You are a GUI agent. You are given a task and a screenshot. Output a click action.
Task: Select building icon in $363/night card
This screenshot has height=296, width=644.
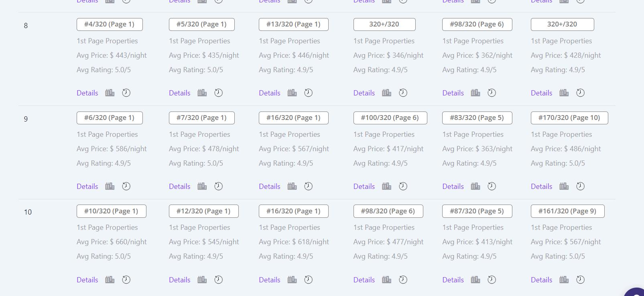coord(475,186)
